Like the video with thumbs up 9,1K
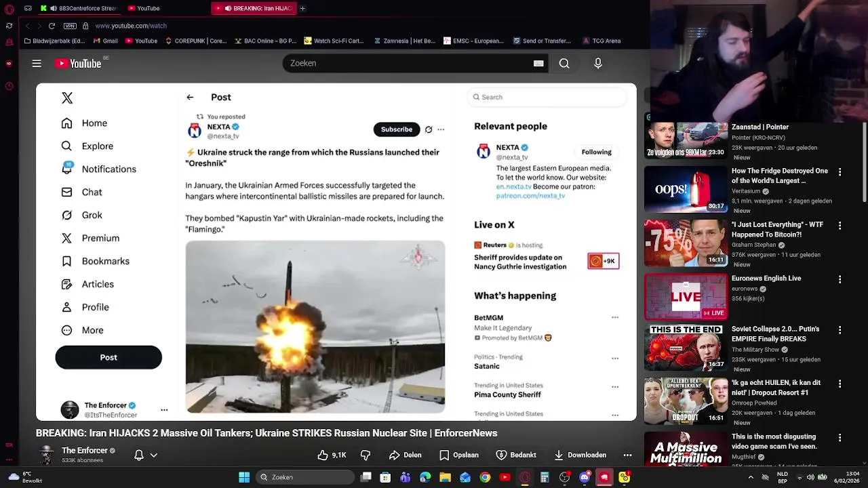 pos(332,455)
